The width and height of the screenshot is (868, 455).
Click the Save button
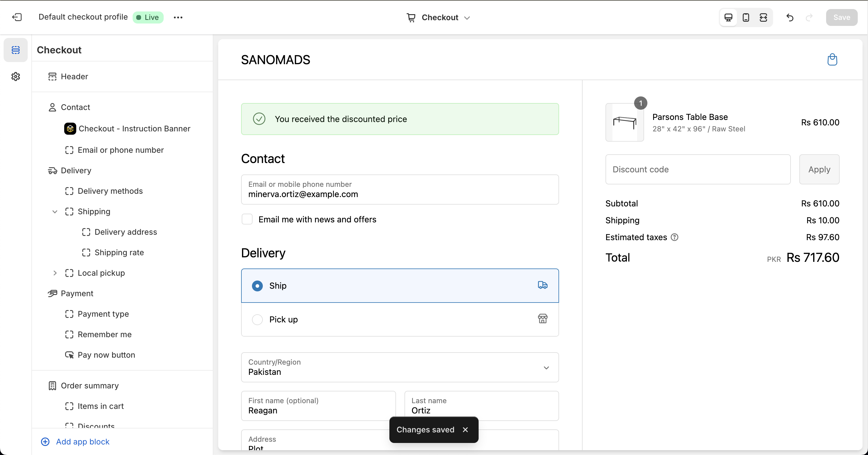(841, 17)
